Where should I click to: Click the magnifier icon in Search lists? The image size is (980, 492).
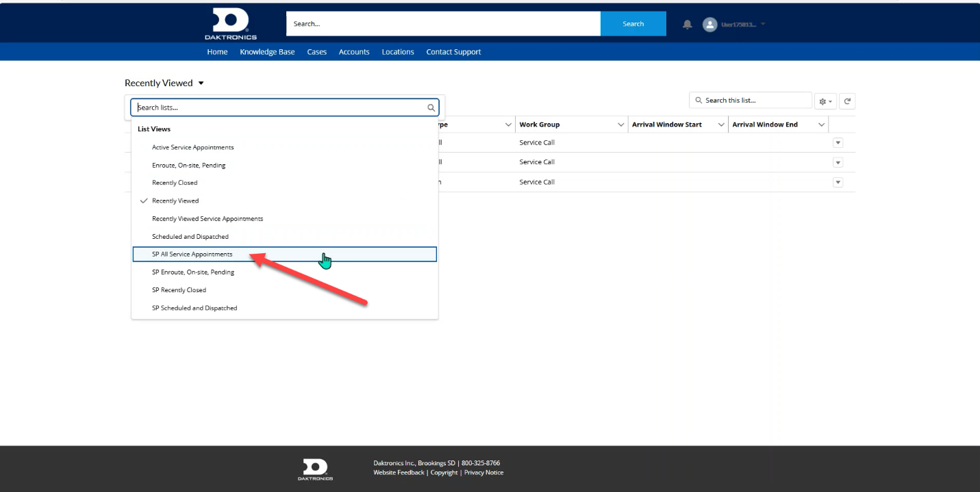click(x=431, y=107)
